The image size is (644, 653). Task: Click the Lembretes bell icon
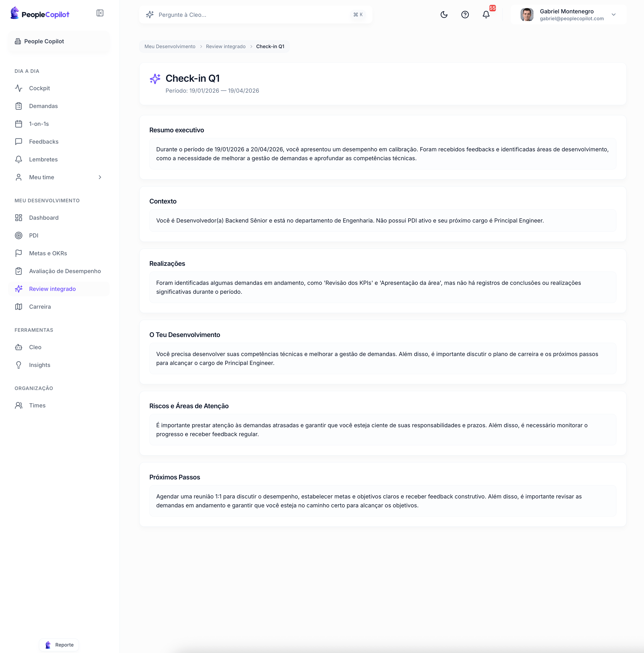click(19, 160)
